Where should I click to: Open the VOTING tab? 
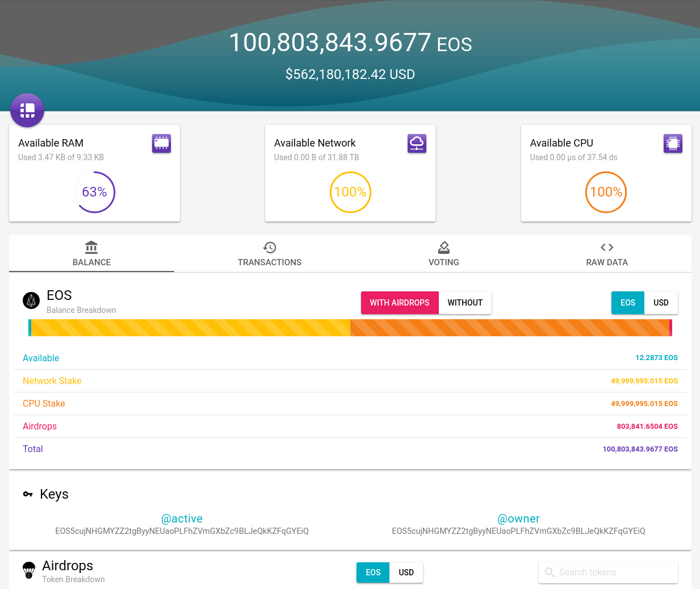pyautogui.click(x=444, y=253)
